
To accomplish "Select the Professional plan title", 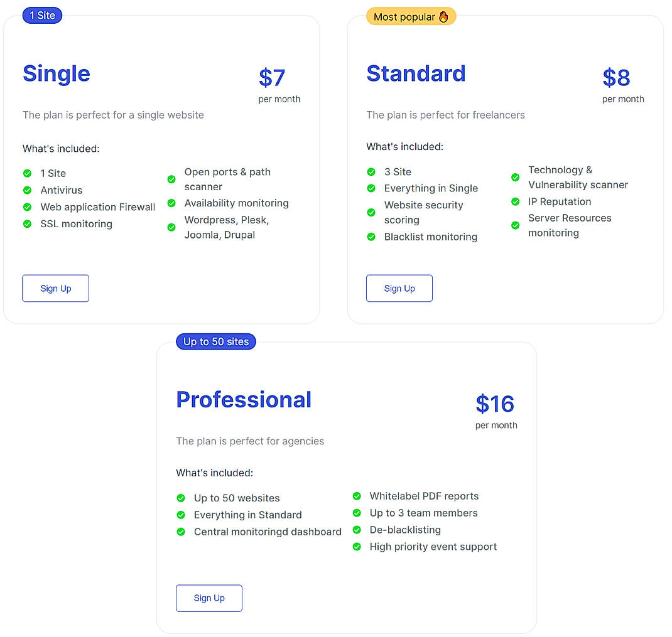I will (244, 399).
